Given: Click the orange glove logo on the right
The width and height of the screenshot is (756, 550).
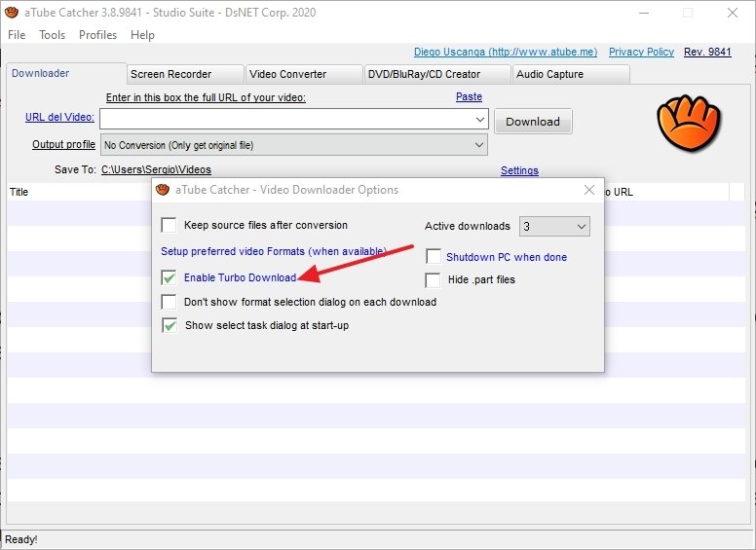Looking at the screenshot, I should tap(688, 124).
